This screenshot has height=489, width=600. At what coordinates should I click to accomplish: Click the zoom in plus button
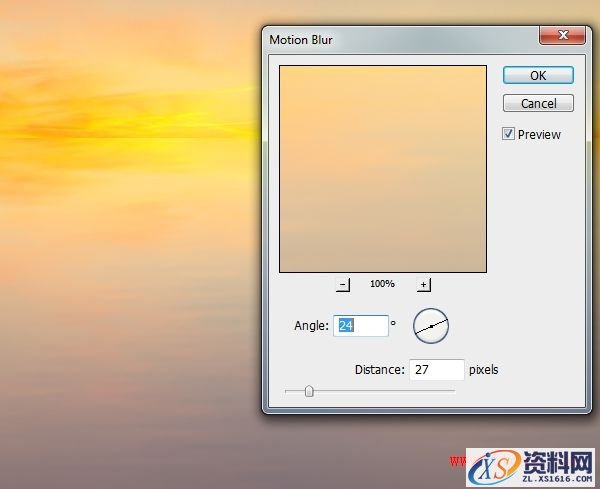click(423, 284)
